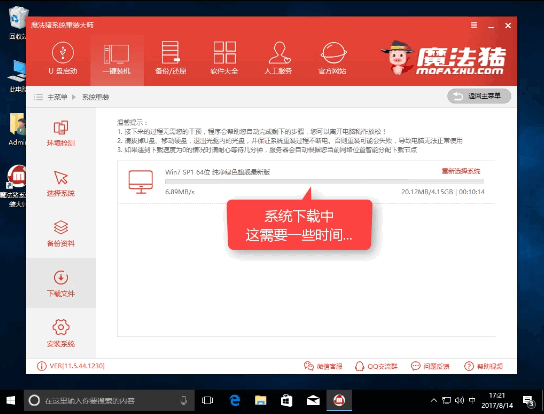The width and height of the screenshot is (544, 414).
Task: Open the U盘启动 tab
Action: coord(63,58)
